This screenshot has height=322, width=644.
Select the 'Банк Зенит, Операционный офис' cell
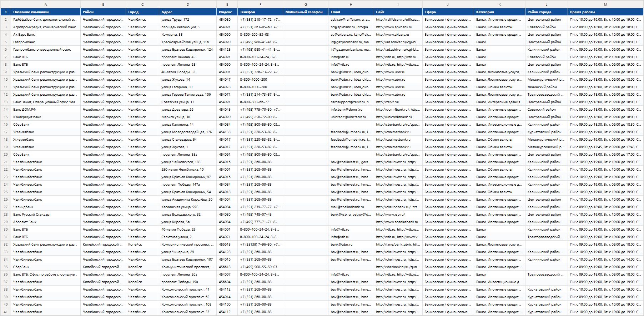pos(46,102)
